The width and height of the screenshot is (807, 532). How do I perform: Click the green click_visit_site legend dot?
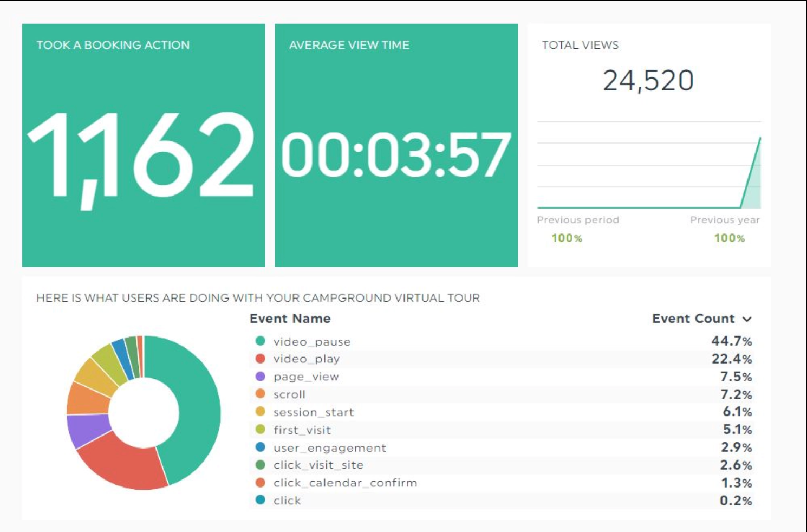coord(261,465)
